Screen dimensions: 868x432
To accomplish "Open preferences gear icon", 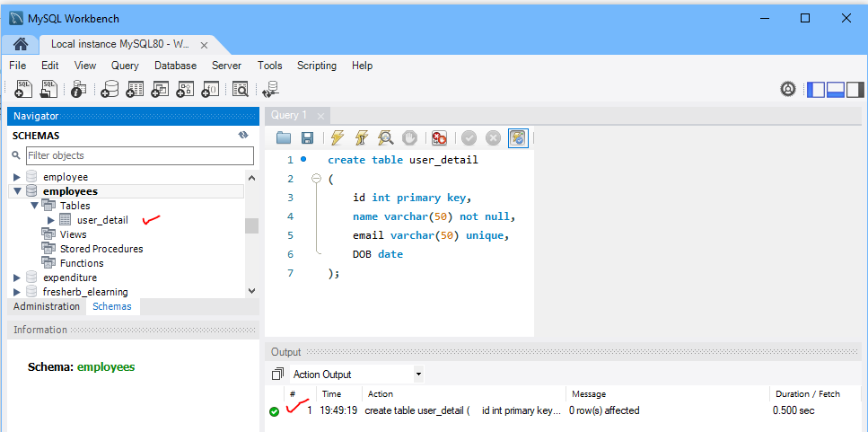I will (x=788, y=89).
